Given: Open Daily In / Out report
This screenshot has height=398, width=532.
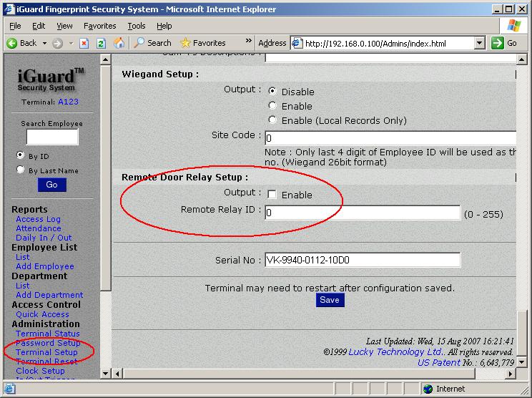Looking at the screenshot, I should coord(44,238).
